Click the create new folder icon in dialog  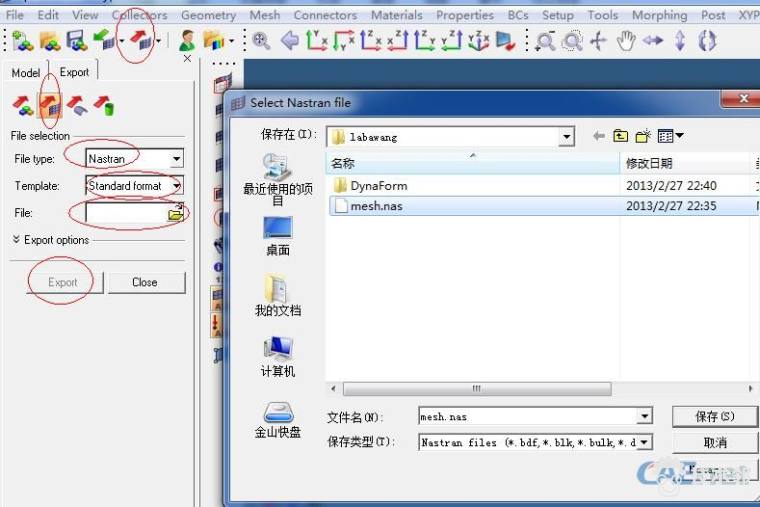tap(643, 136)
